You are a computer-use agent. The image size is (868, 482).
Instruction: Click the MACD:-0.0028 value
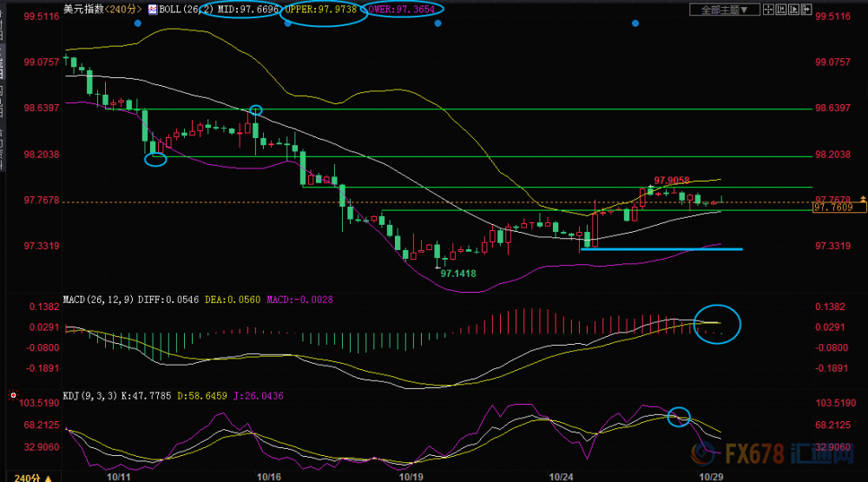[300, 300]
